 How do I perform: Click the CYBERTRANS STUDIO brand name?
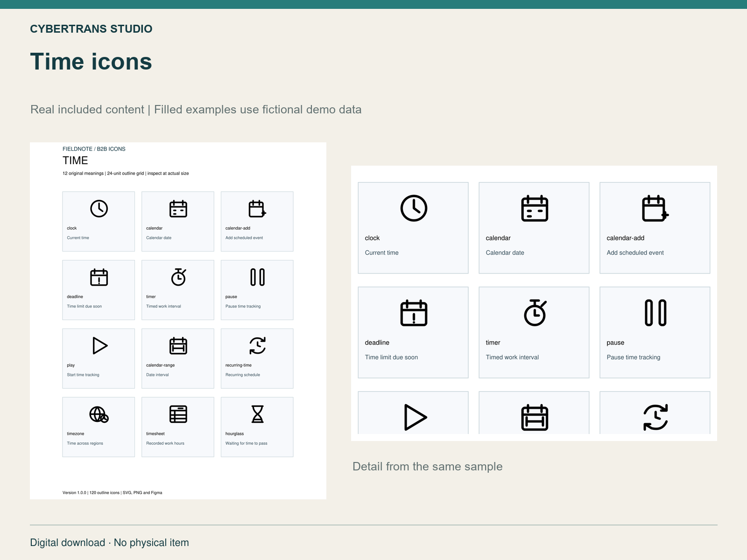pyautogui.click(x=91, y=29)
